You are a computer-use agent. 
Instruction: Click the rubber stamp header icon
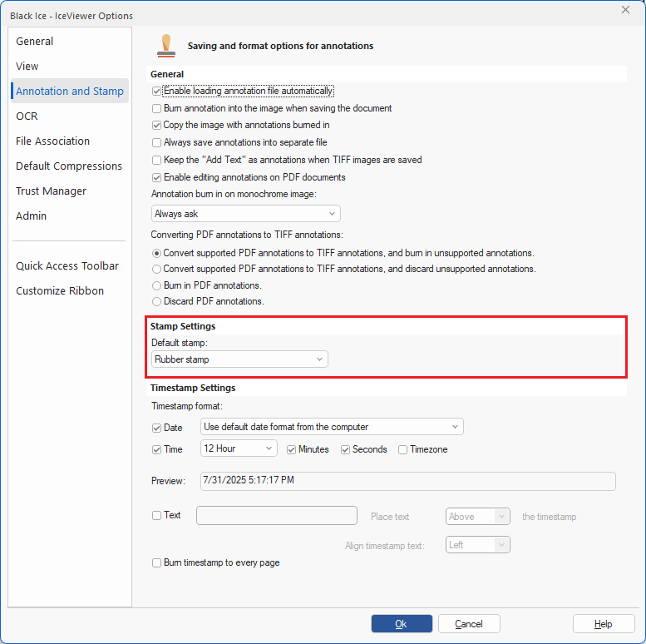pyautogui.click(x=166, y=46)
